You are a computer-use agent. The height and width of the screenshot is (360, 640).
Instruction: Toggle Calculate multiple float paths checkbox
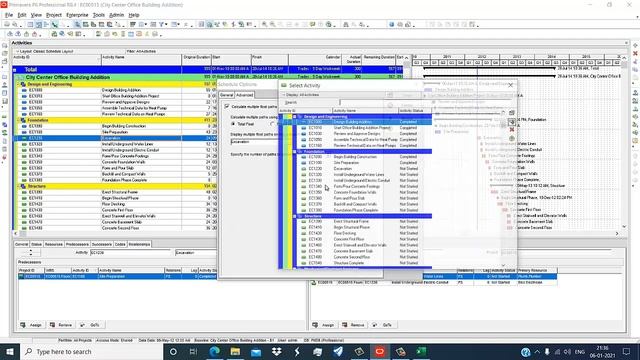pos(227,106)
